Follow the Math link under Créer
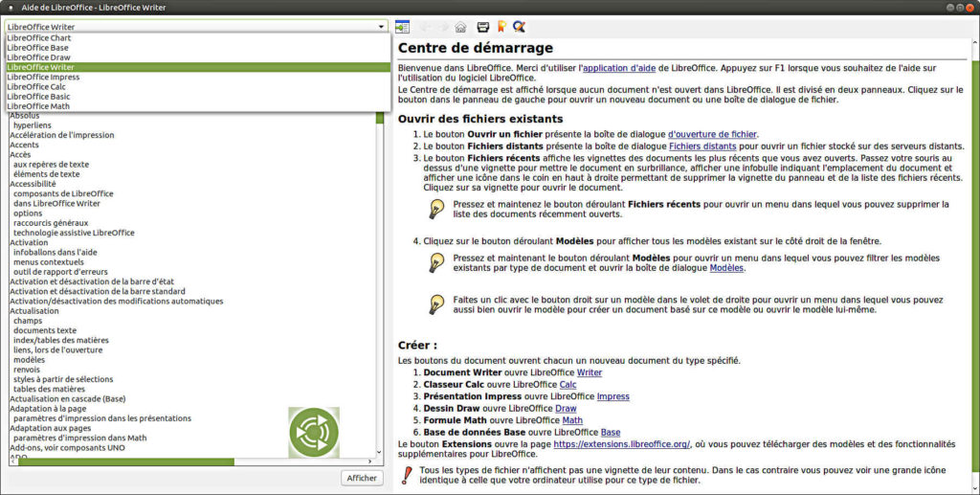 coord(572,420)
